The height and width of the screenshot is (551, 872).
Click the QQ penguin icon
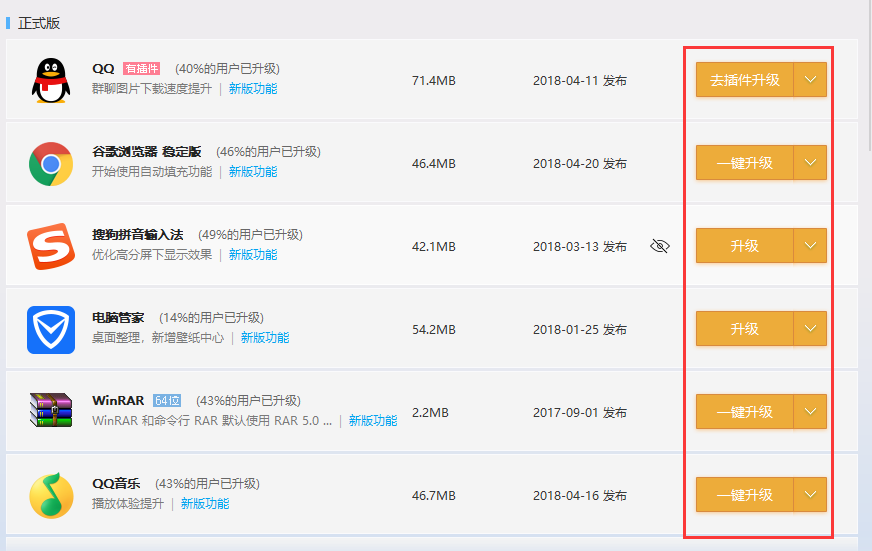[x=51, y=81]
